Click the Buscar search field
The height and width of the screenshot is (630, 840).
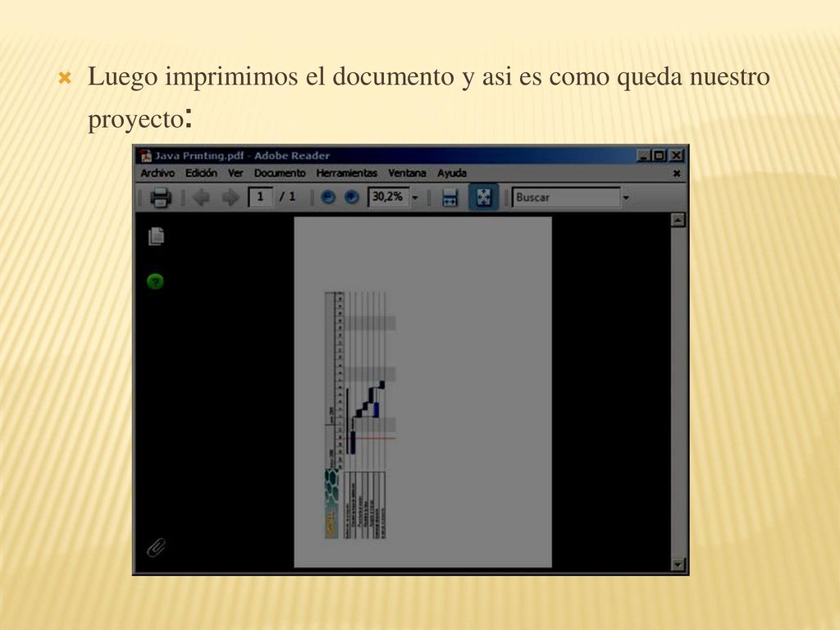coord(566,197)
